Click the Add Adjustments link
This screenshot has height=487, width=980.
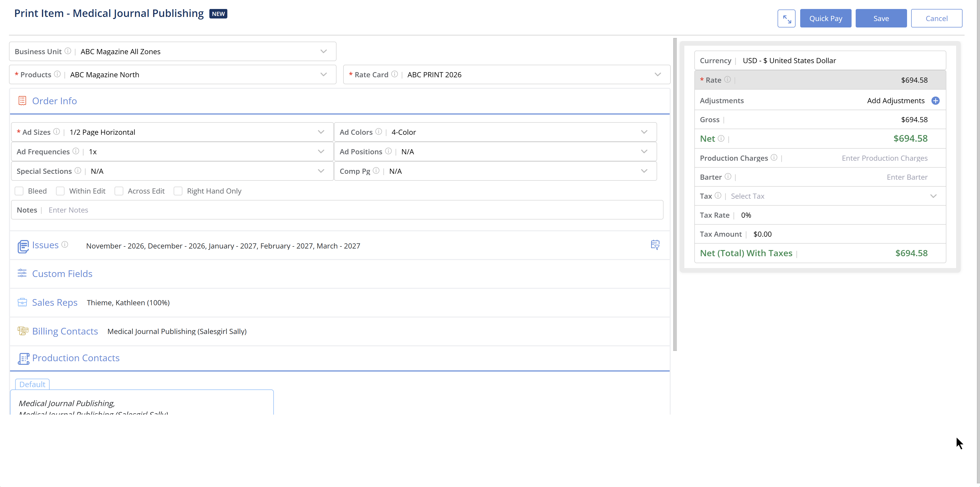click(x=895, y=100)
